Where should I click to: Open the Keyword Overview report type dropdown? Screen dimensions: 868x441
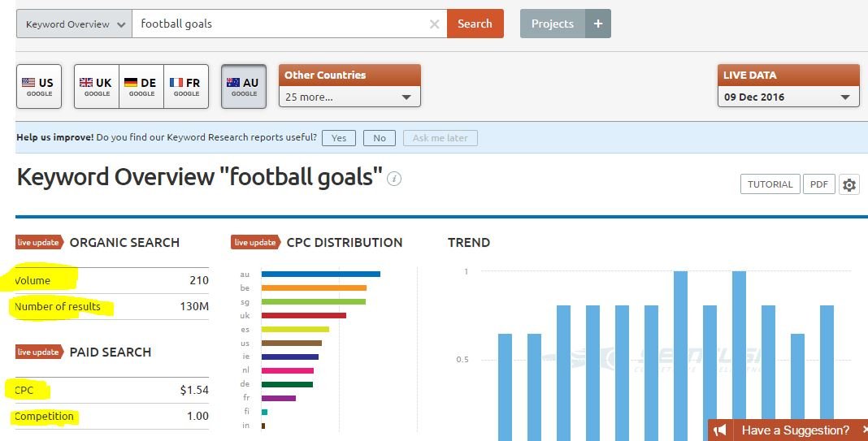click(74, 24)
